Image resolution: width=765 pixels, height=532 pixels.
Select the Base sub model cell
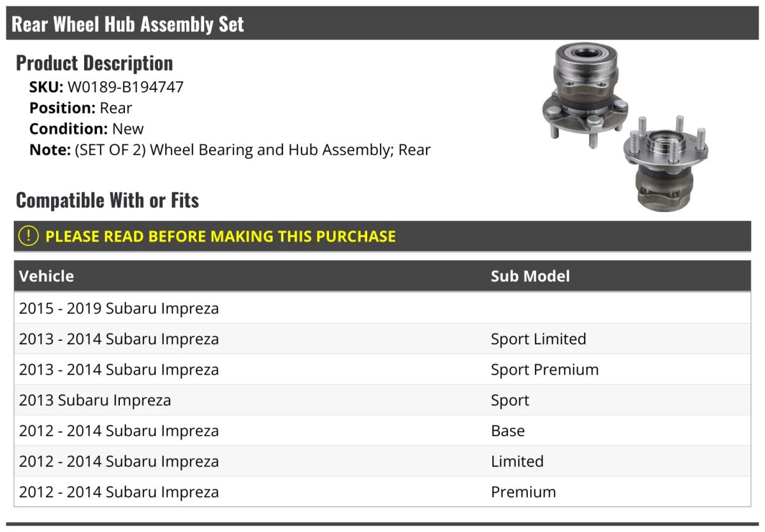point(507,431)
